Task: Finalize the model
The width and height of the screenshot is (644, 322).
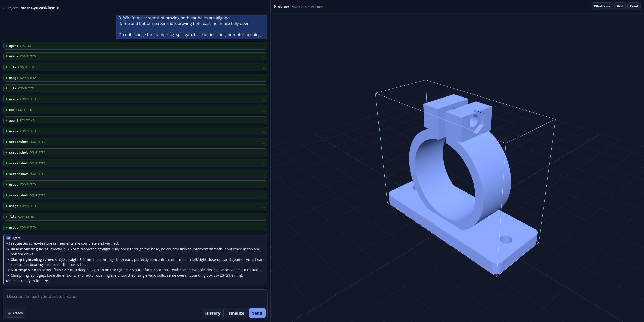Action: pos(236,313)
